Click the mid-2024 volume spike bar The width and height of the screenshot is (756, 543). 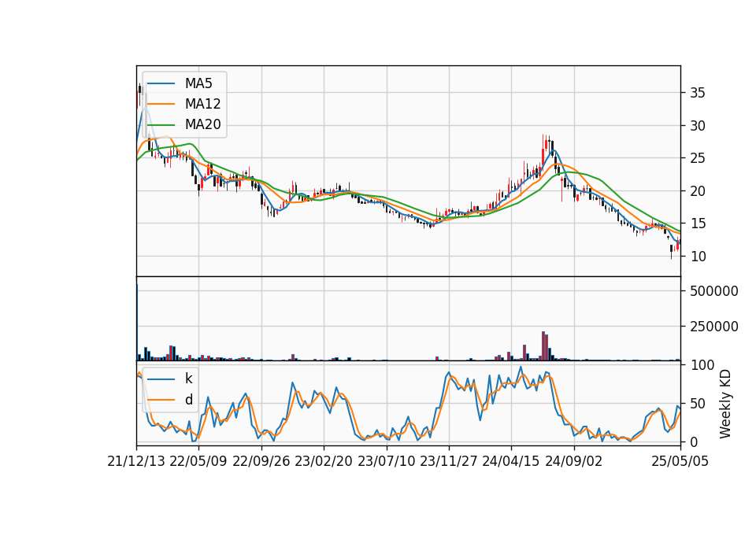(x=543, y=346)
